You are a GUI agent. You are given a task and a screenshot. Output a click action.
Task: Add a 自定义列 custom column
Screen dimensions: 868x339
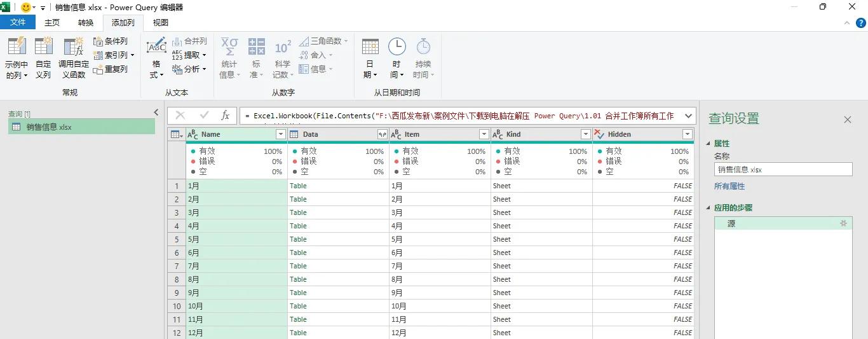click(43, 58)
